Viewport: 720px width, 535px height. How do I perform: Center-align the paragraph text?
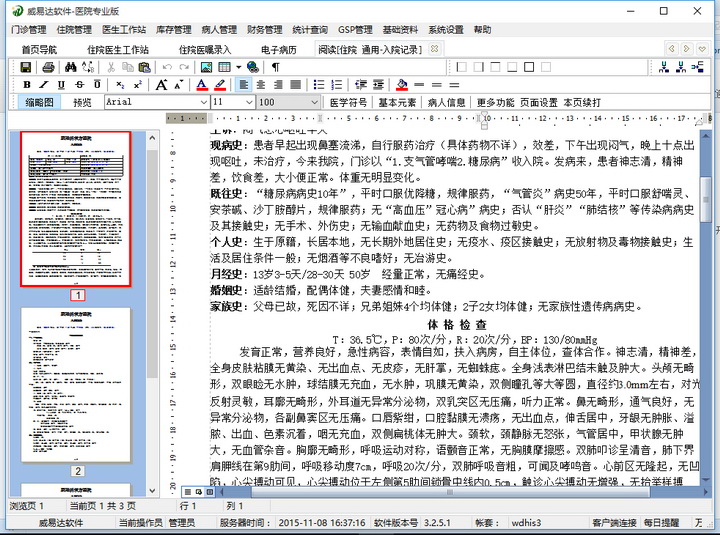tap(260, 85)
